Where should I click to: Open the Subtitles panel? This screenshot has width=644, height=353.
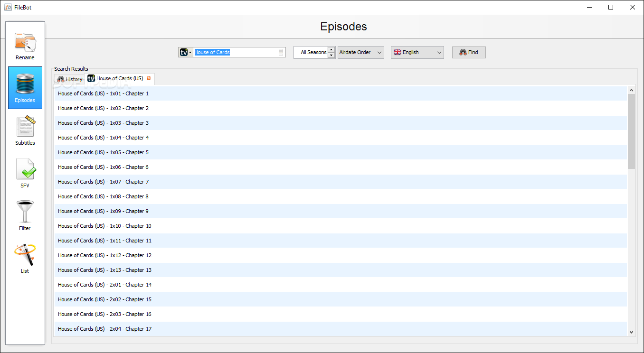25,131
